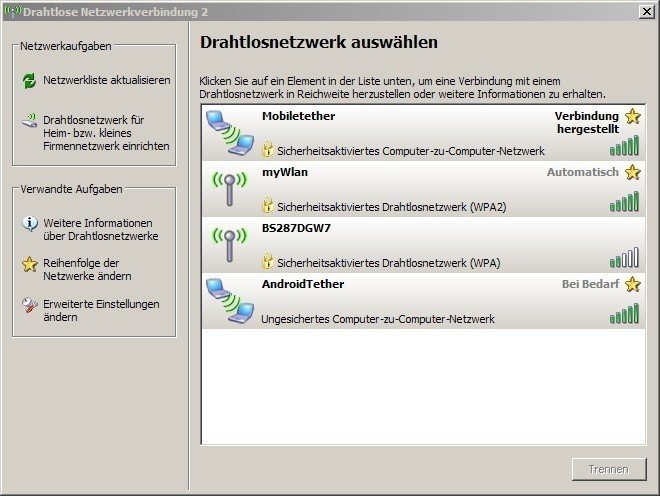
Task: Click the BS287DGW7 signal strength bars
Action: pyautogui.click(x=624, y=257)
